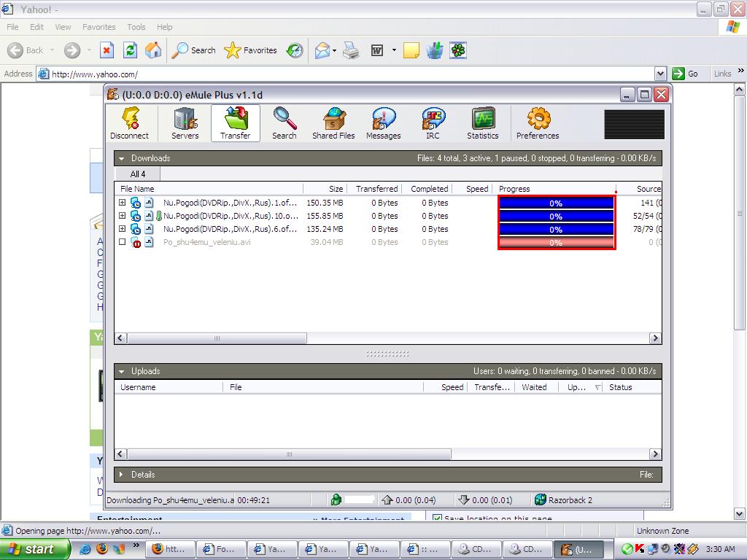Select the All 4 category tab
This screenshot has height=560, width=747.
point(138,174)
